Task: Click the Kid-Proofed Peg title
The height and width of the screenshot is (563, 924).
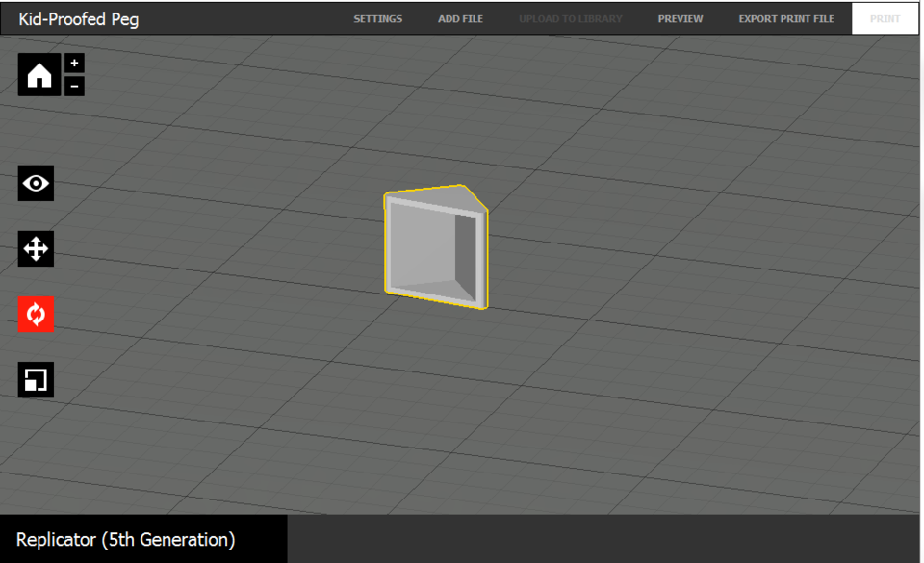Action: (x=78, y=19)
